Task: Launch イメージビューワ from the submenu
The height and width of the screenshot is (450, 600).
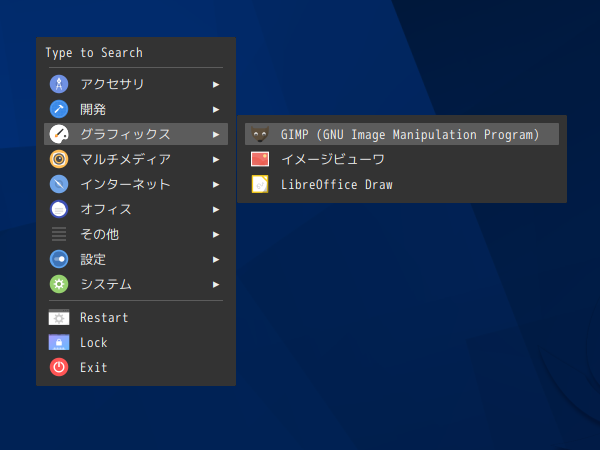Action: click(402, 159)
